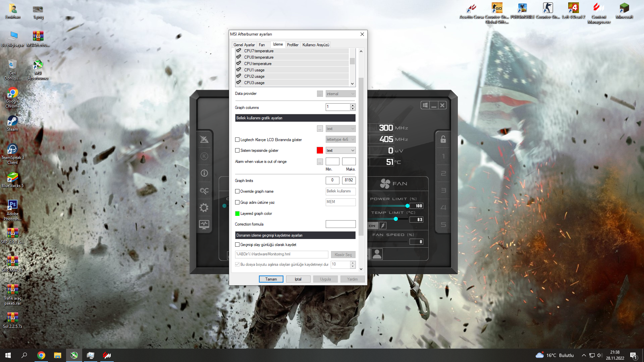This screenshot has height=362, width=644.
Task: Switch to the Kullanıcı Arayüzü tab
Action: click(316, 45)
